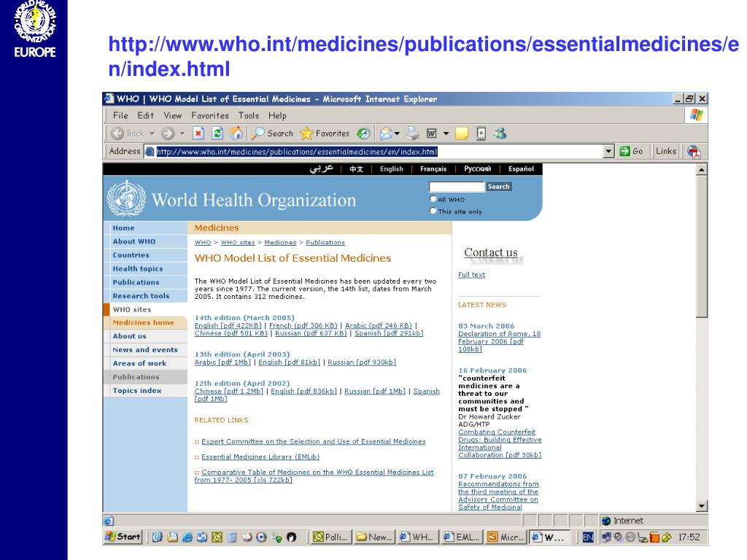Click the page scrollbar up arrow
The width and height of the screenshot is (747, 560).
[x=701, y=169]
